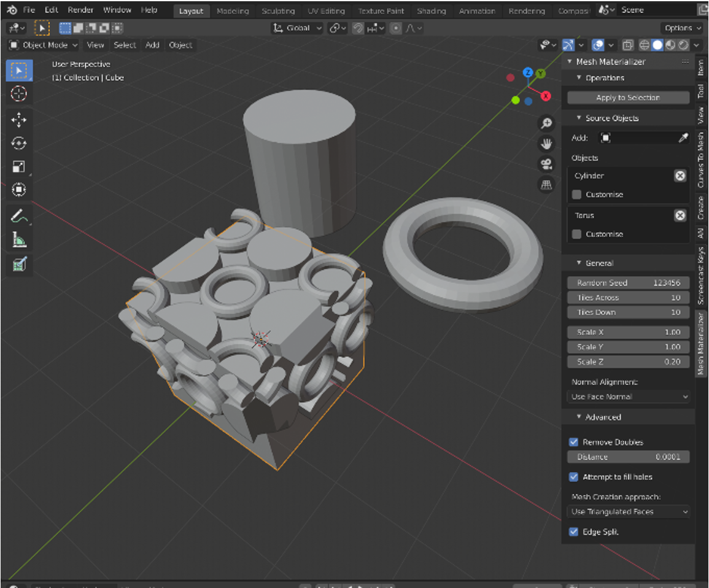Pick the Measure tool

[x=19, y=240]
